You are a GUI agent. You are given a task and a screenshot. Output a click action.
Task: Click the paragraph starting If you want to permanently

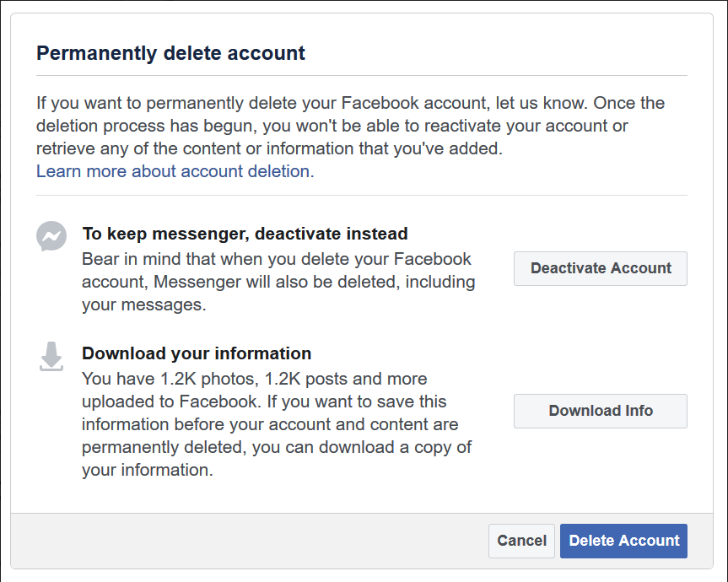(350, 126)
